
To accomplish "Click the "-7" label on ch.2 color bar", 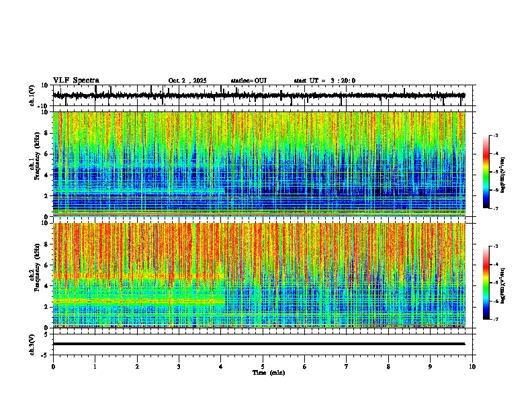I will (495, 319).
